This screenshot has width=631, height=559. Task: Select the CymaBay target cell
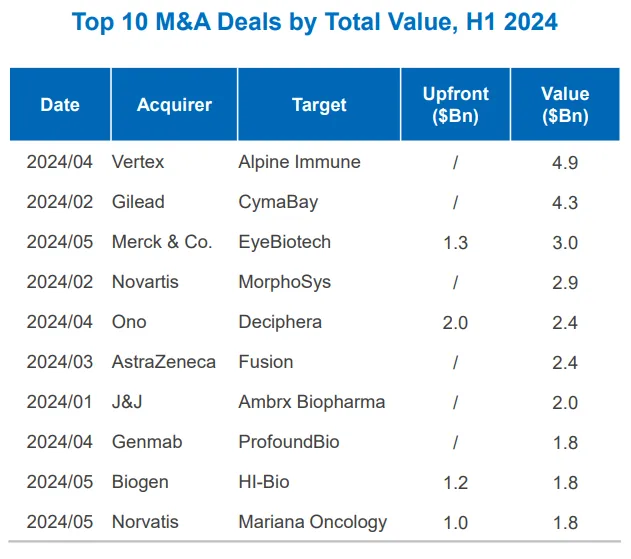[x=278, y=202]
